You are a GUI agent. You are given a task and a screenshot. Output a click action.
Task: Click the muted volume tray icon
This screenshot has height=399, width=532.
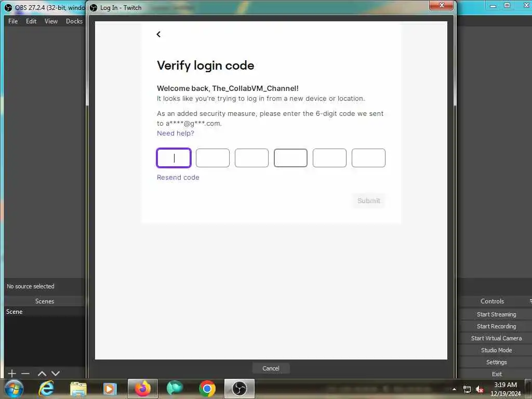[480, 390]
